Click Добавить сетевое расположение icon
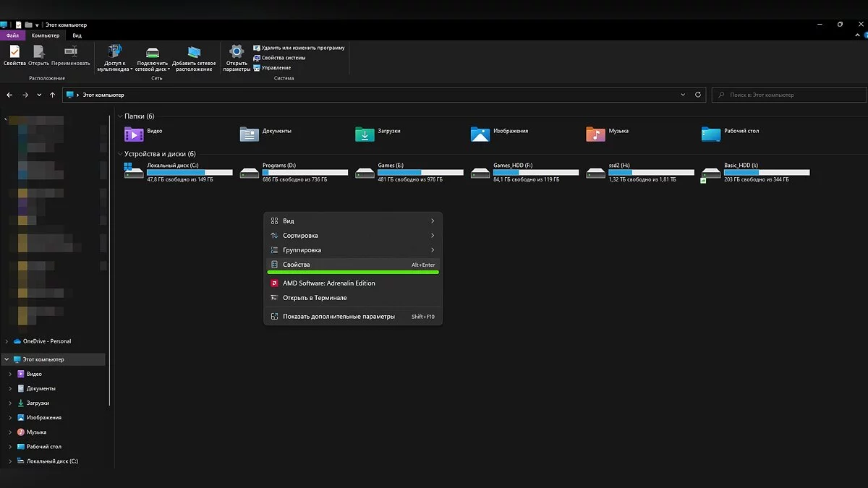The width and height of the screenshot is (868, 488). point(194,52)
